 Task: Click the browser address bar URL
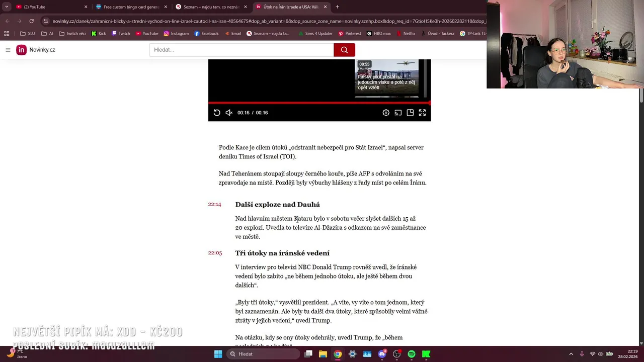(269, 21)
